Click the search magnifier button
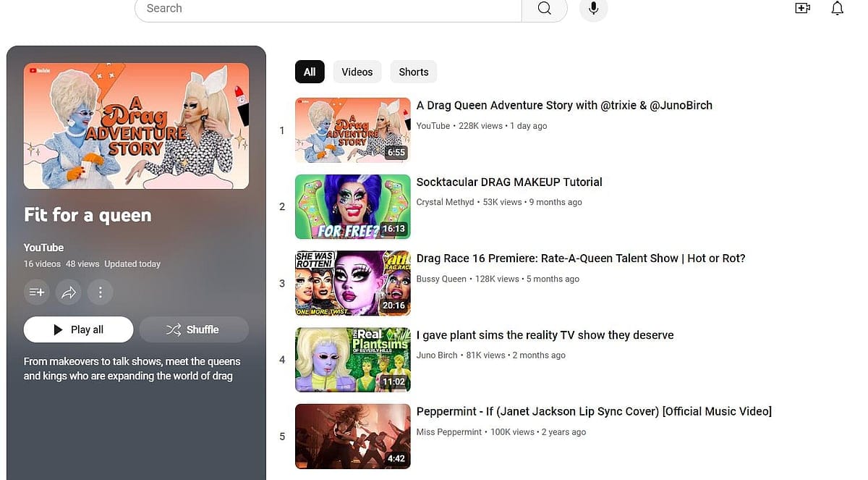 click(x=545, y=8)
